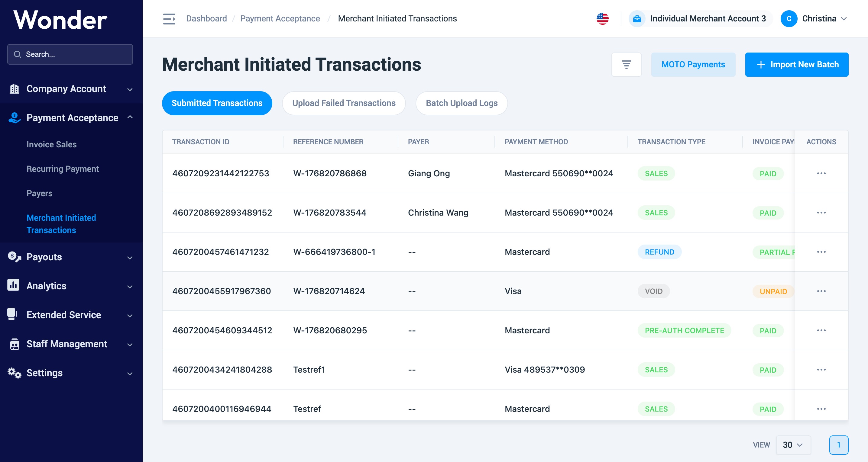Open actions ellipsis for the VOID Visa row

(821, 291)
